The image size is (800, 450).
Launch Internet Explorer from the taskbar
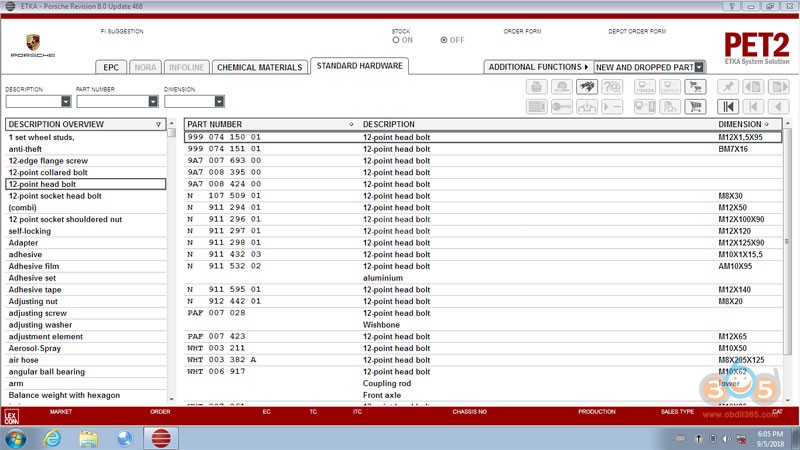pyautogui.click(x=52, y=438)
